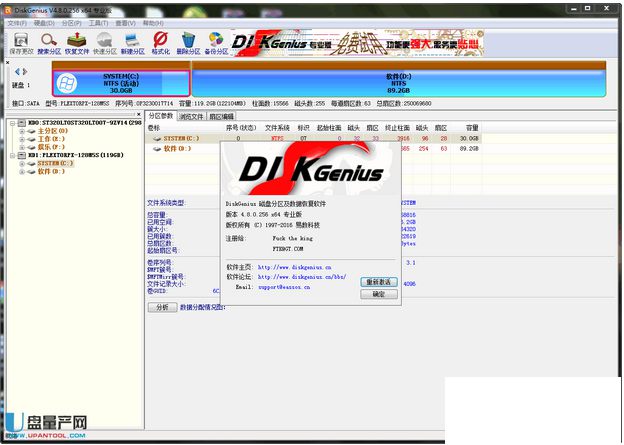The height and width of the screenshot is (445, 624).
Task: Select HD1:PLEXTORPX-128M5S disk in tree
Action: pos(76,155)
